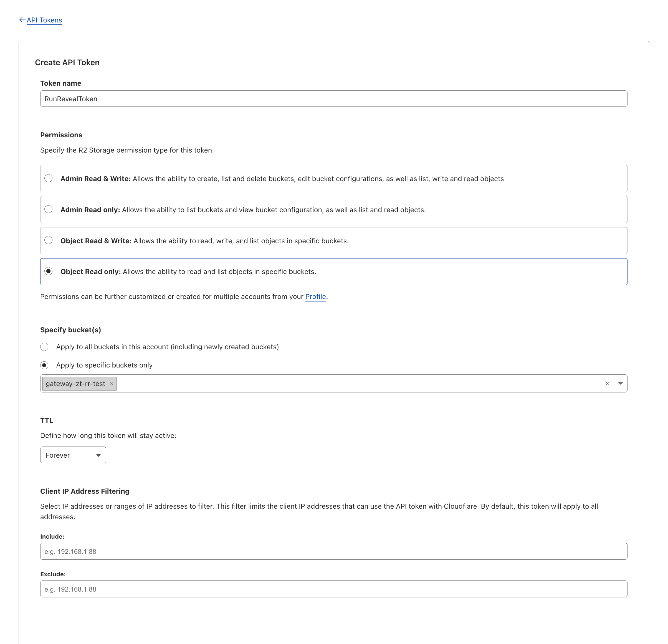Remove the gateway-zt-rr-test bucket tag
668x644 pixels.
click(112, 384)
